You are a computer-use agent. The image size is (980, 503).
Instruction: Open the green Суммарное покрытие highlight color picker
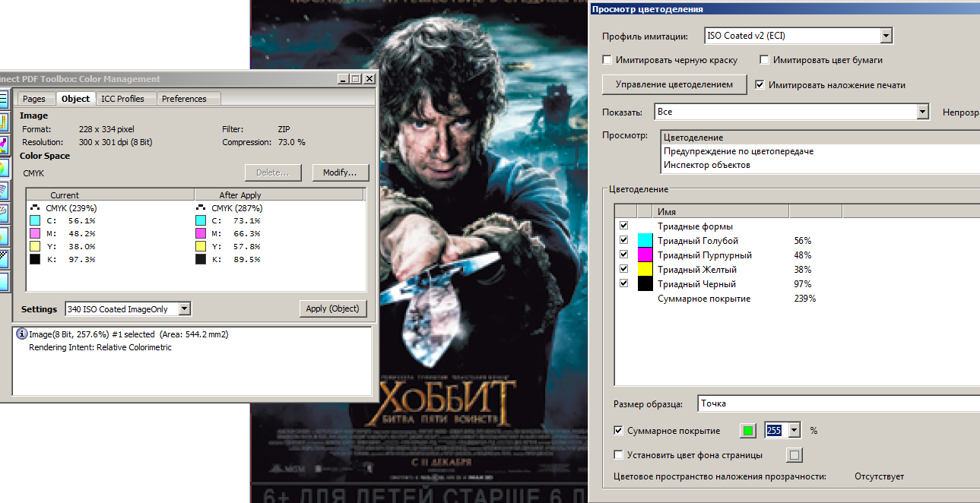[748, 431]
